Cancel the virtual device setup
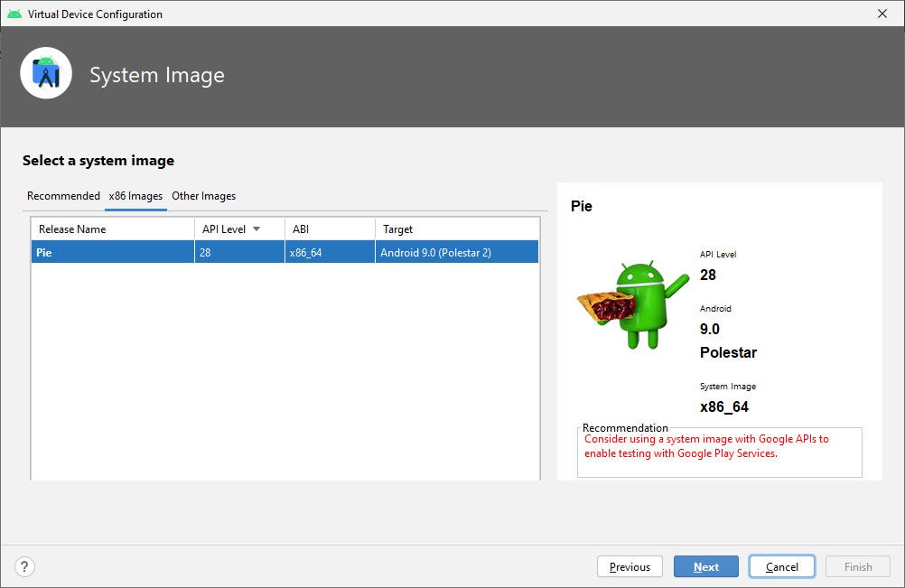905x588 pixels. [x=782, y=566]
